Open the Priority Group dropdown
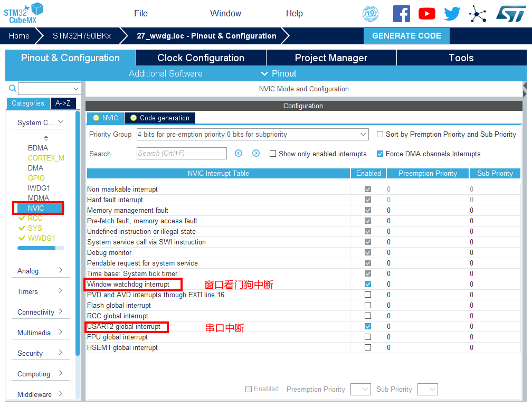The height and width of the screenshot is (407, 532). [253, 135]
